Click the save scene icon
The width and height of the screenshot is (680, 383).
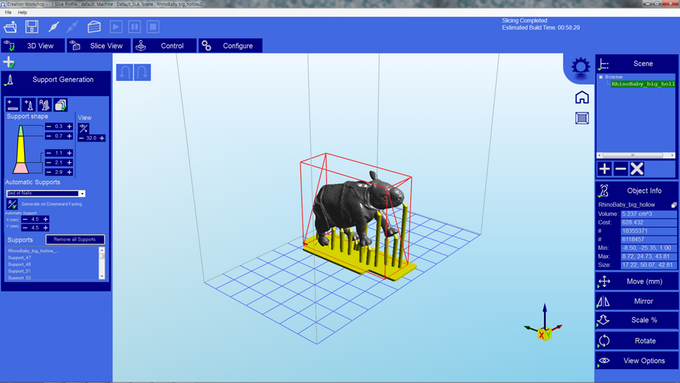32,27
